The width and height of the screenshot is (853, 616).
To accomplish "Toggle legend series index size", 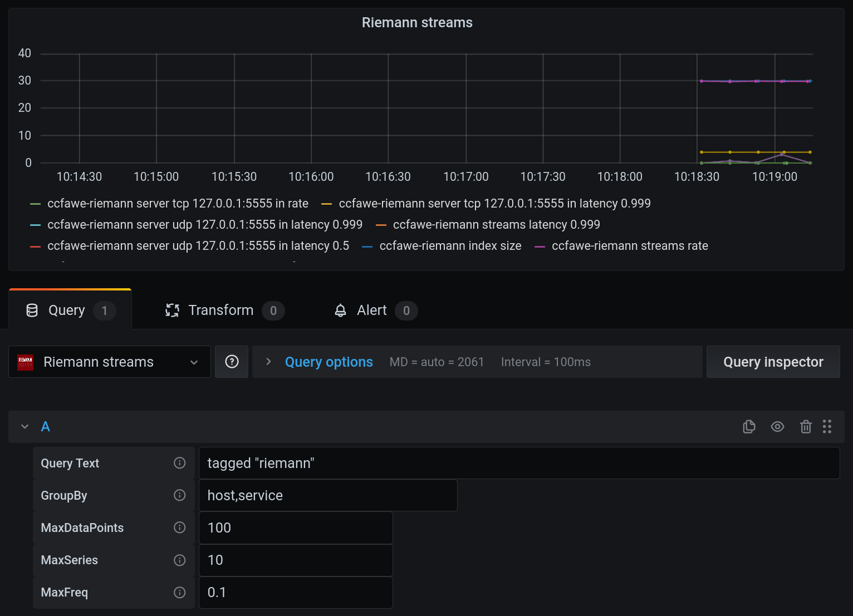I will click(450, 246).
